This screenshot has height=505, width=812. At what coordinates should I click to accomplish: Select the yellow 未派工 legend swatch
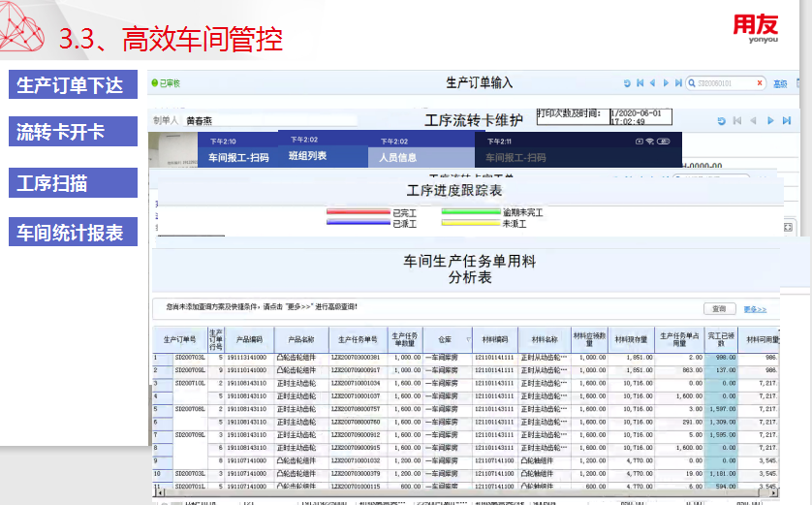click(x=471, y=223)
